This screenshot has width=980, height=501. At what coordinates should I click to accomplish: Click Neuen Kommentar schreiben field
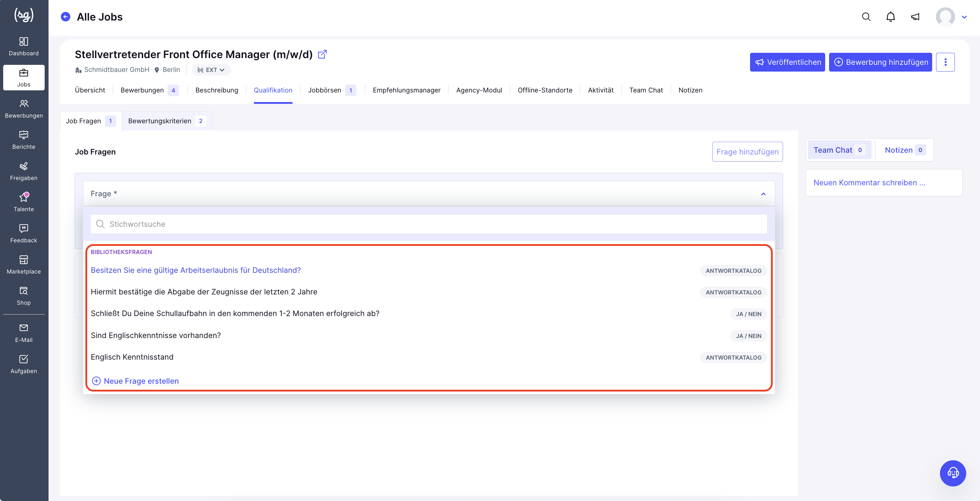(x=884, y=182)
